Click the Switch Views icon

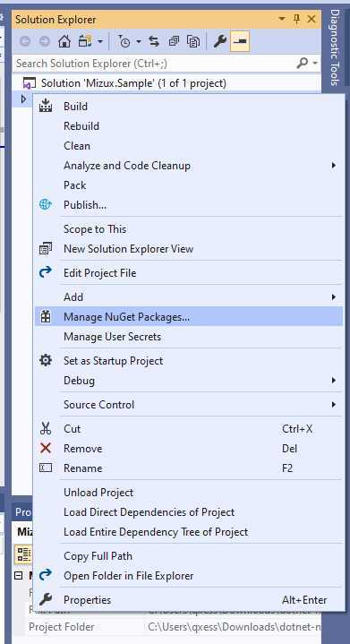coord(87,41)
